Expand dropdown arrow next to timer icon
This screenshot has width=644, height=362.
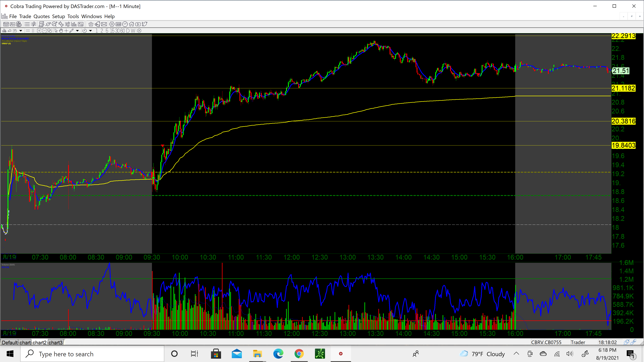point(91,31)
